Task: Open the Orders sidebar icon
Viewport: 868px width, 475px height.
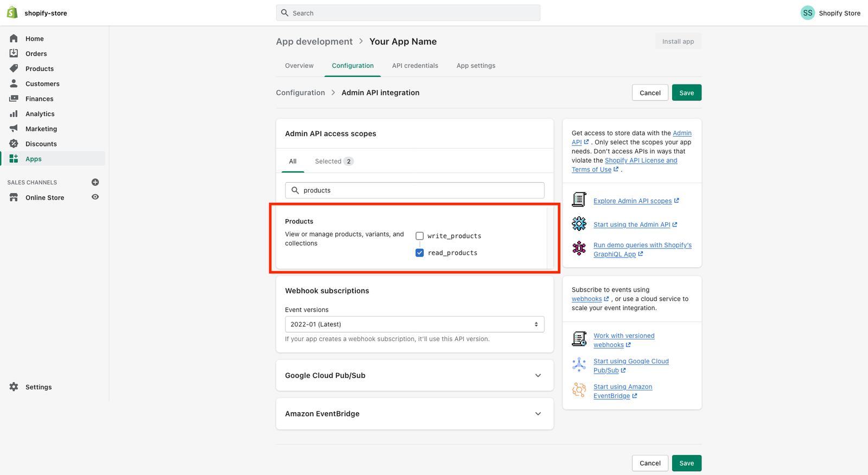Action: coord(14,53)
